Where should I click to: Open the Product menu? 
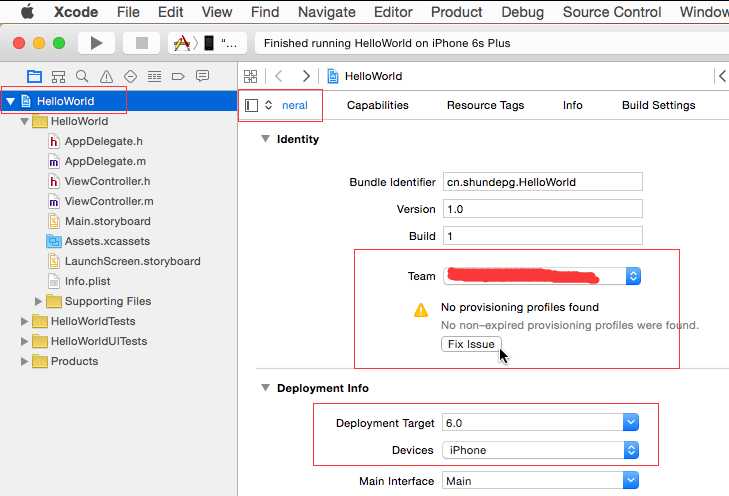(x=456, y=12)
